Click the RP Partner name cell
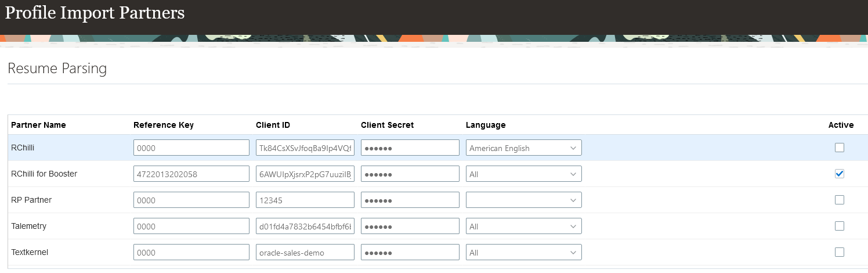868x273 pixels. 31,200
